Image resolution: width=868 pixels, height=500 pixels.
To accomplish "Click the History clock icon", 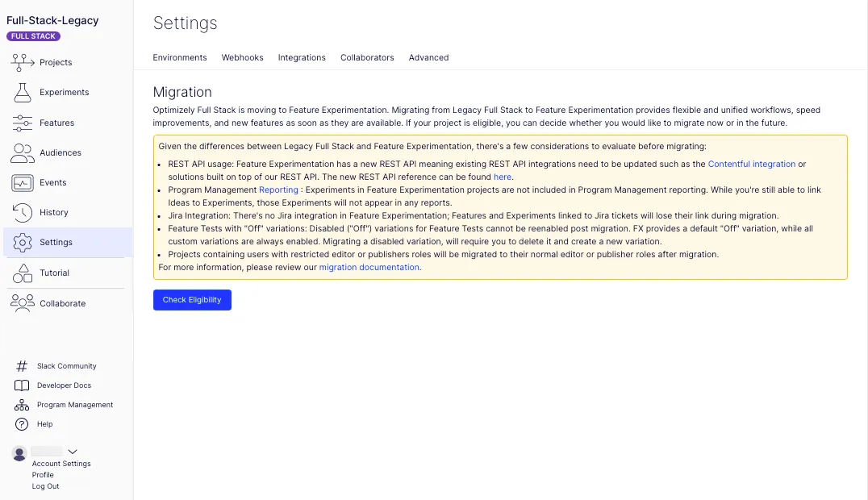I will point(22,213).
